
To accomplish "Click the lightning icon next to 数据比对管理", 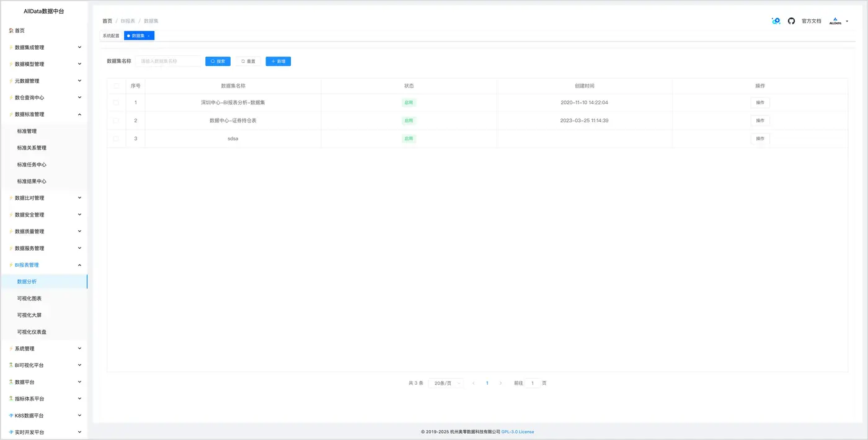I will tap(11, 198).
